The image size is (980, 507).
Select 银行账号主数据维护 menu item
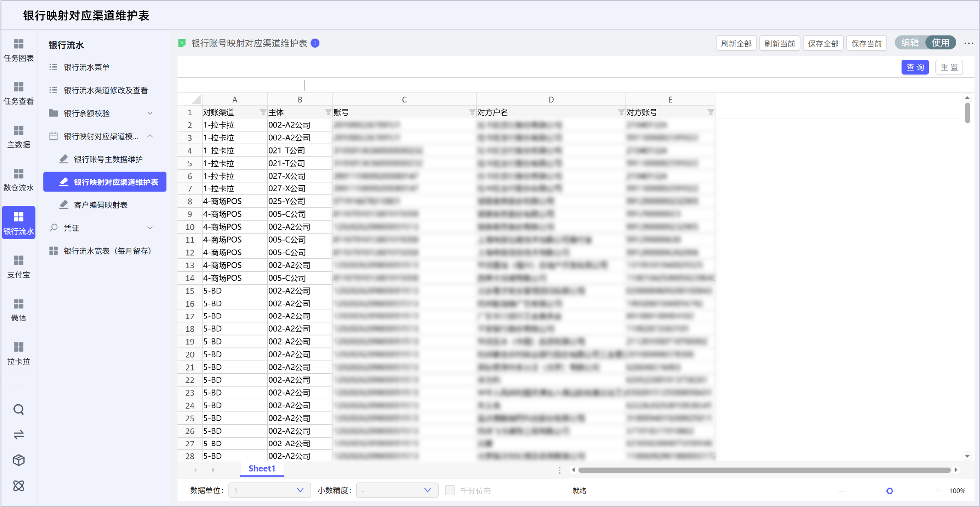point(108,159)
